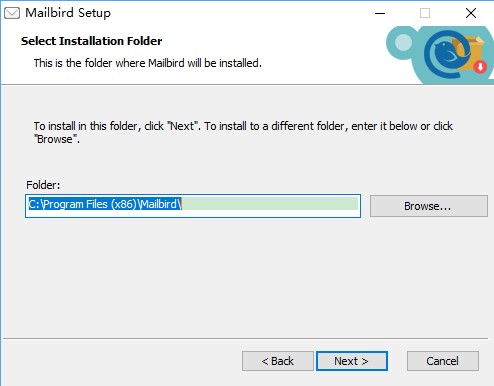Minimize the Mailbird Setup window
Image resolution: width=494 pixels, height=386 pixels.
(x=380, y=13)
